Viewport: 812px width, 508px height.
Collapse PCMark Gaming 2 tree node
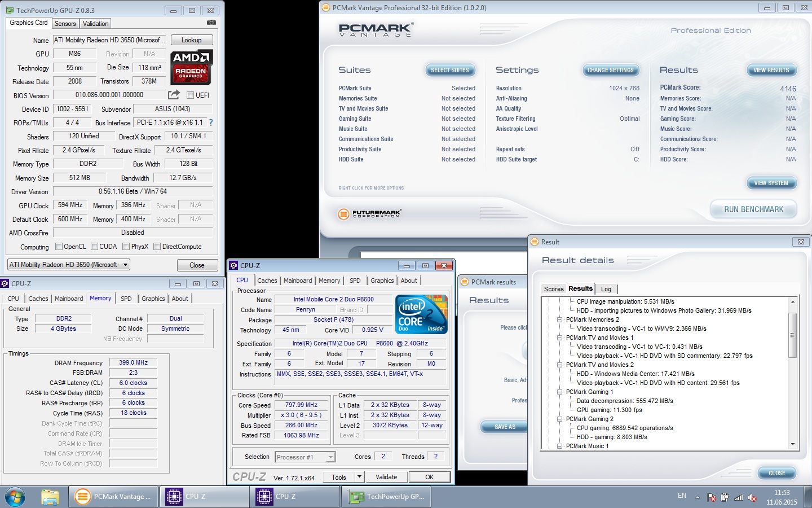560,419
